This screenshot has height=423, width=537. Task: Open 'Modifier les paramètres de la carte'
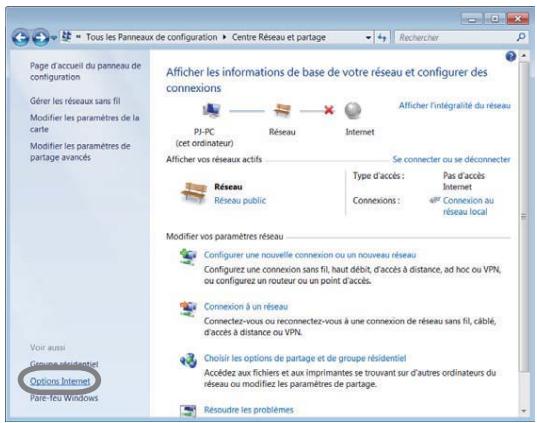coord(85,123)
